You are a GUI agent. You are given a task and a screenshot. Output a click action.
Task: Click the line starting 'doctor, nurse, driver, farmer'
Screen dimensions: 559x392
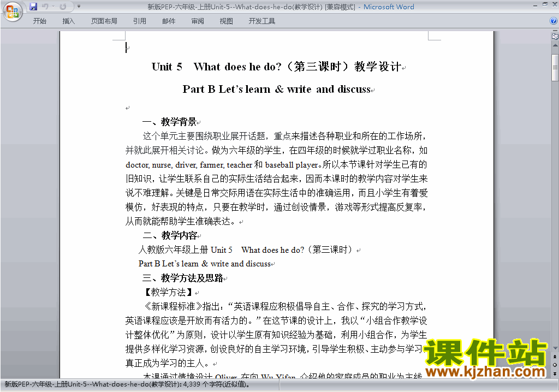tap(276, 164)
